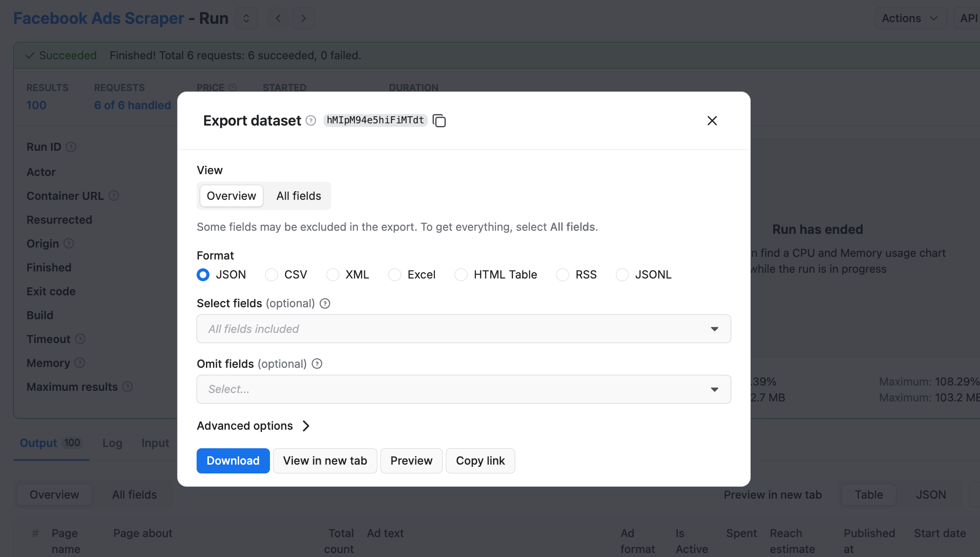
Task: Close the Export dataset dialog
Action: (712, 121)
